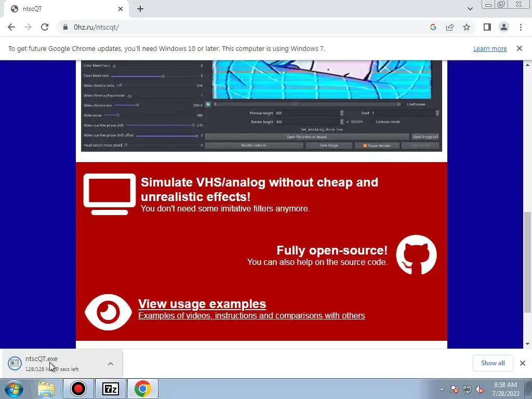Screen dimensions: 532x399
Task: Follow the Learn more link
Action: [490, 48]
